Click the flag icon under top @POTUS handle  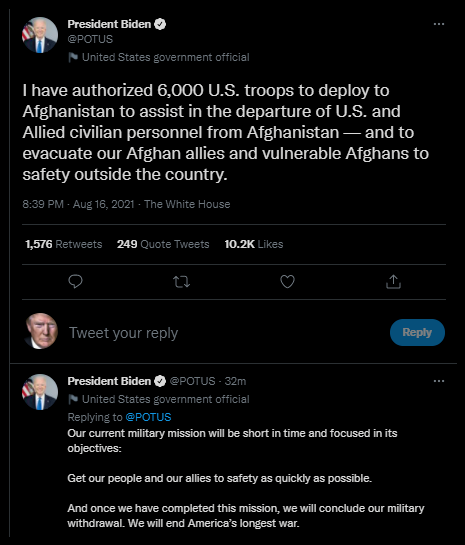(x=73, y=57)
